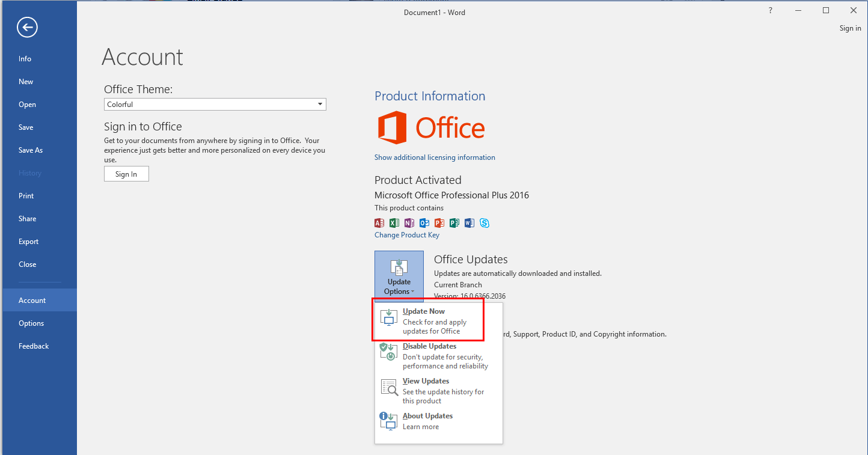Minimize the Word window
Image resolution: width=868 pixels, height=455 pixels.
coord(798,11)
